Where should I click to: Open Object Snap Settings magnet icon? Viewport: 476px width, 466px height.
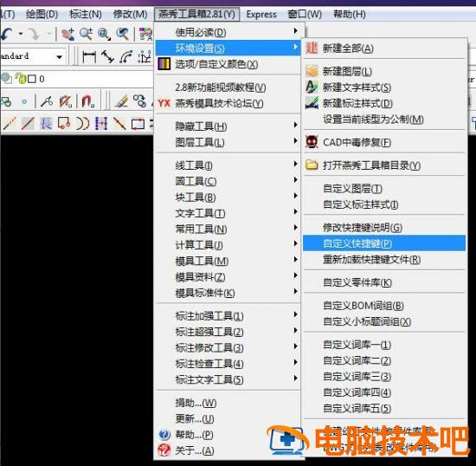[88, 101]
